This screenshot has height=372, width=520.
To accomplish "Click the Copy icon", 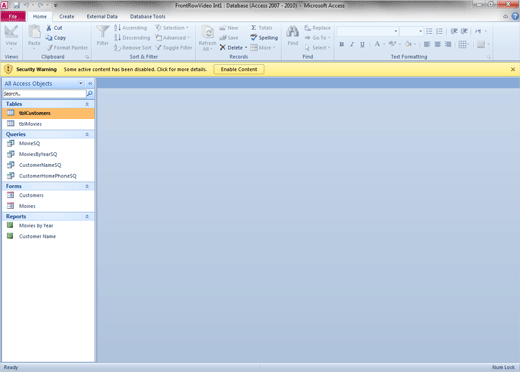I will (49, 38).
